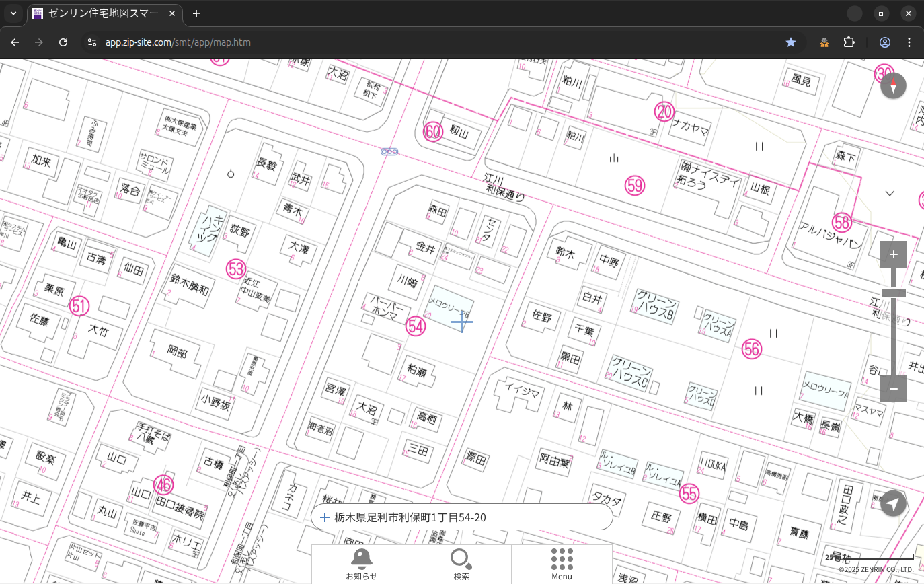This screenshot has width=924, height=584.
Task: Bookmark this page with star icon
Action: [x=791, y=42]
